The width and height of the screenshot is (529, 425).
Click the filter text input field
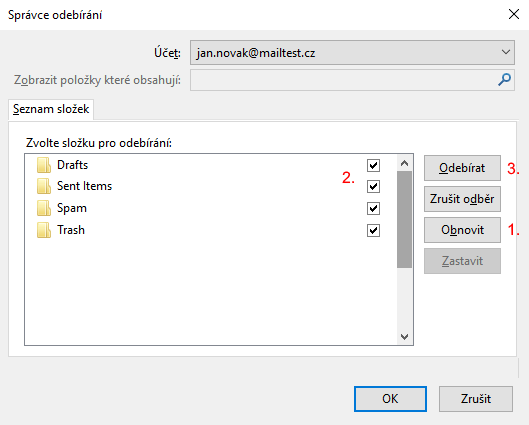pyautogui.click(x=344, y=80)
